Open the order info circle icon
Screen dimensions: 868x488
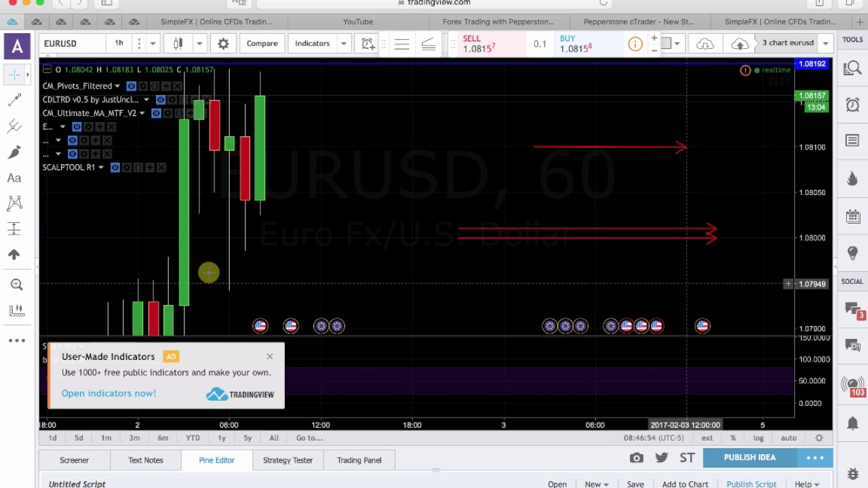click(635, 44)
